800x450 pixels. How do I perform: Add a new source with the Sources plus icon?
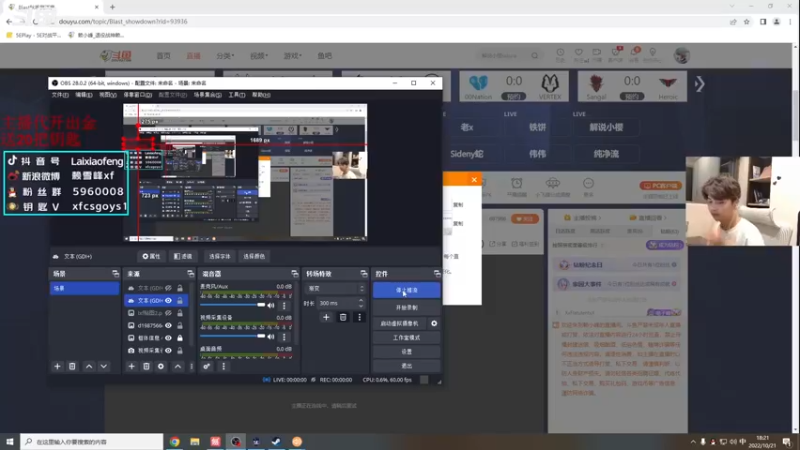pos(131,366)
